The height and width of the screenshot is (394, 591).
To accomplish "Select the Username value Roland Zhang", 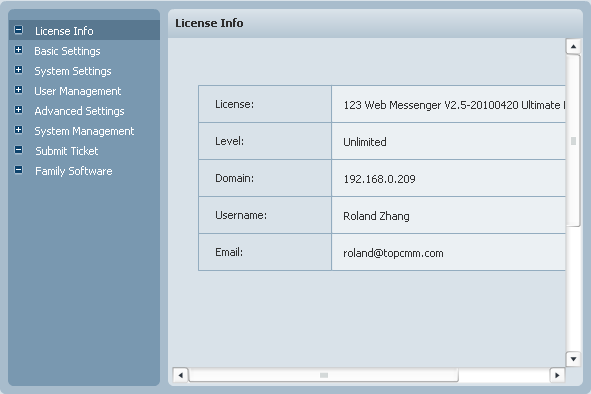I will pyautogui.click(x=376, y=216).
